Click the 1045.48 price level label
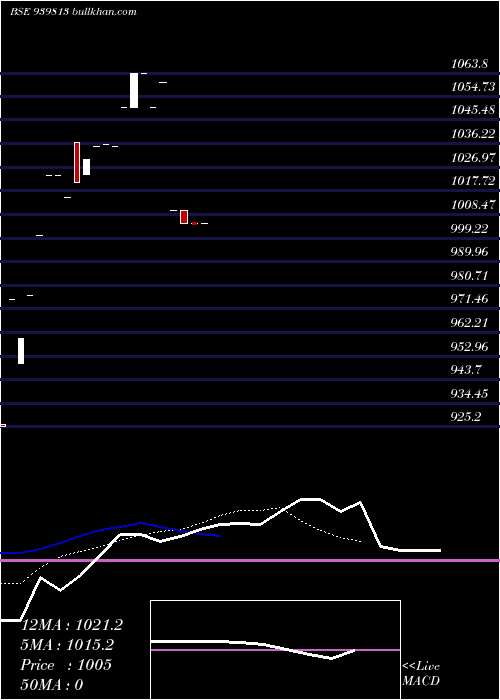Image resolution: width=500 pixels, height=700 pixels. tap(473, 110)
